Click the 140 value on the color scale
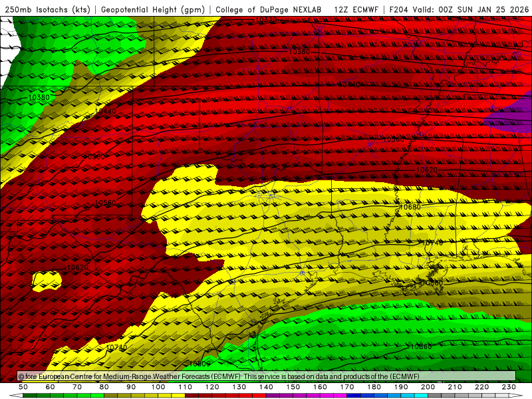 click(266, 387)
